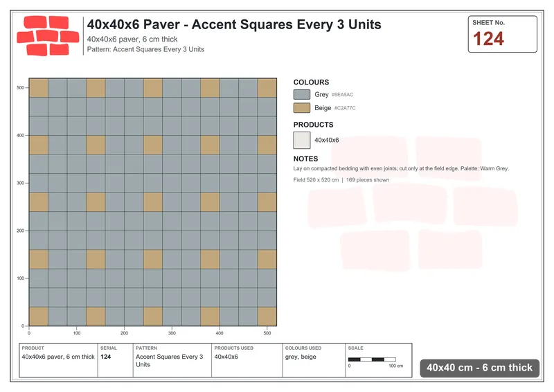Click the y-axis tick label 100

click(21, 278)
